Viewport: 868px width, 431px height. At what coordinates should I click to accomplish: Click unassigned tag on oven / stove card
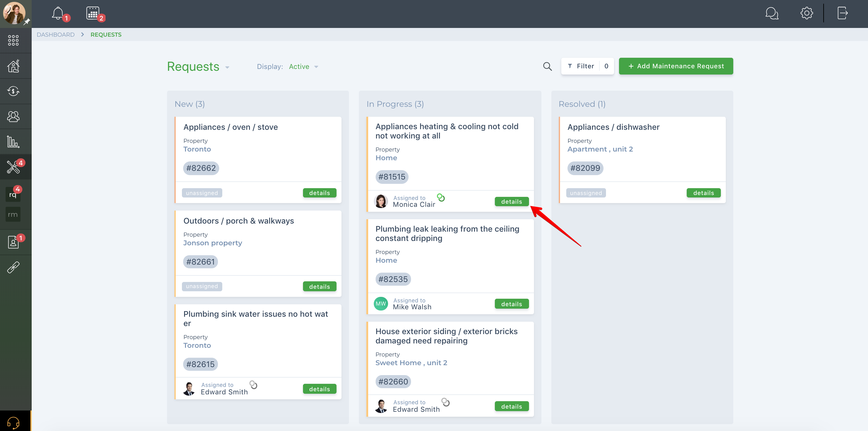(x=202, y=193)
